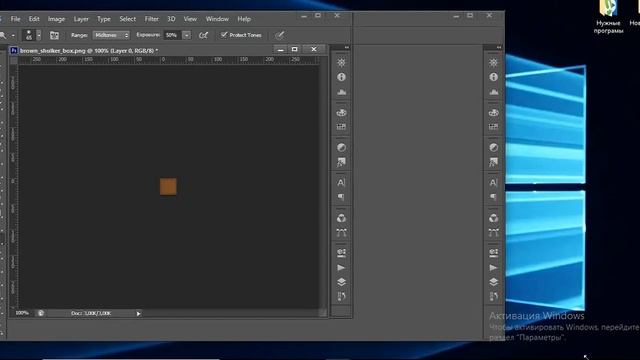The height and width of the screenshot is (360, 640).
Task: Open the Layer menu
Action: pyautogui.click(x=81, y=19)
